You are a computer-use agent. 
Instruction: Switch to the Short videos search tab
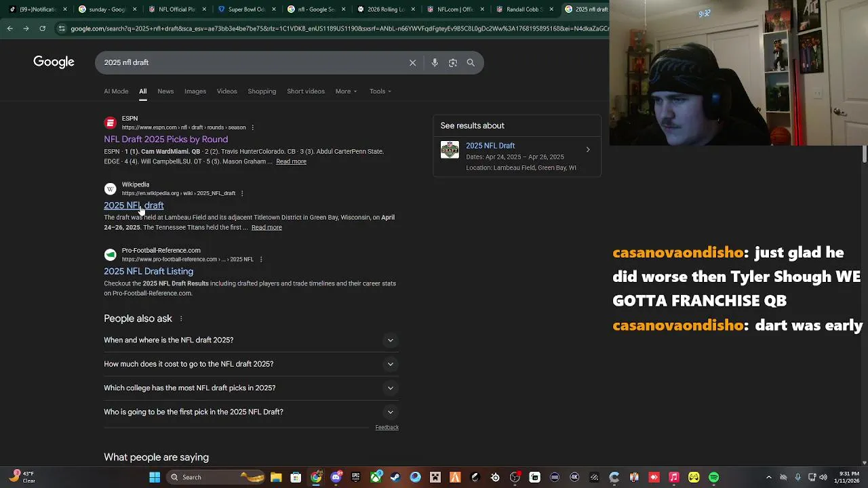306,91
